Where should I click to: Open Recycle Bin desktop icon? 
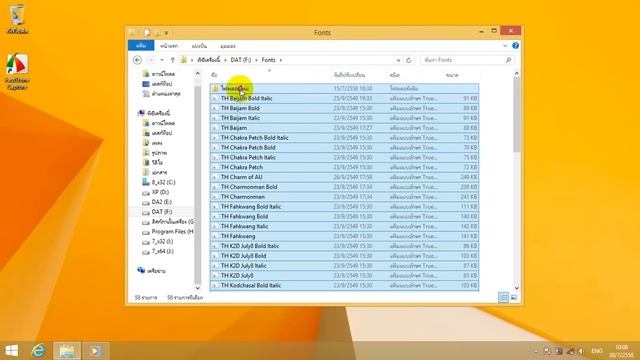(x=17, y=18)
